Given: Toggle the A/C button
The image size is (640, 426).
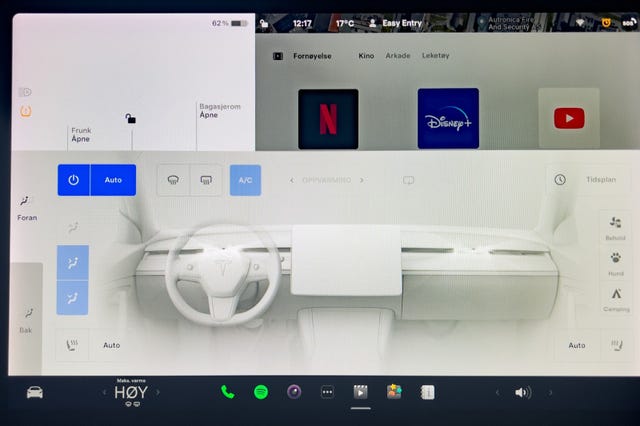Looking at the screenshot, I should coord(245,180).
